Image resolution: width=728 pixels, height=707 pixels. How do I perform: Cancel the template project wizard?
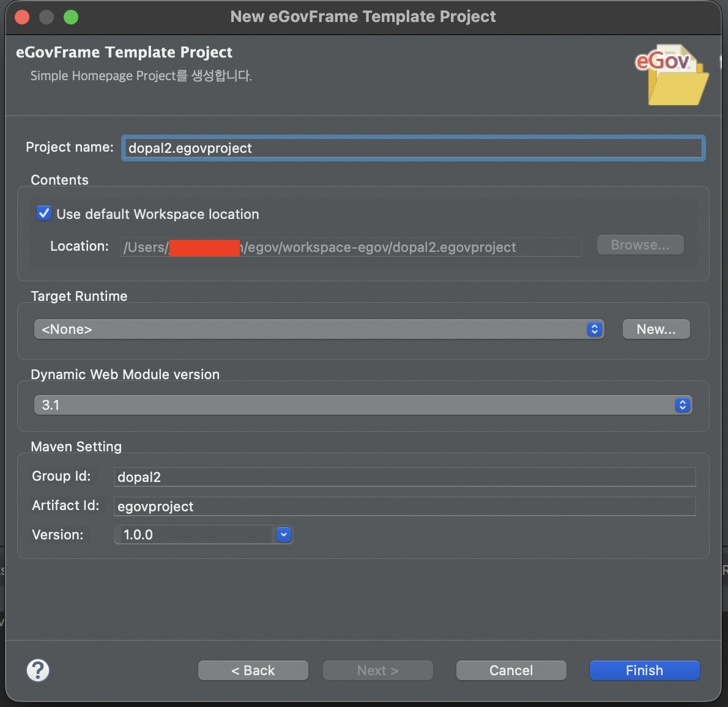click(511, 670)
